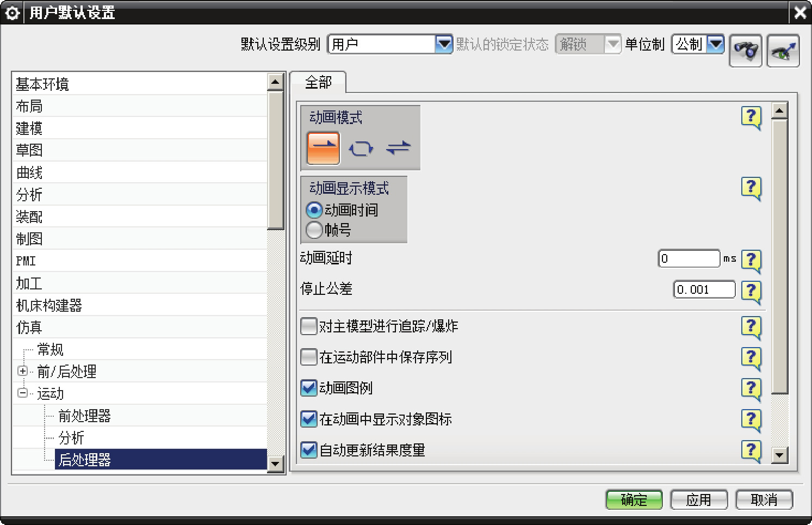Select the retrace animation mode icon

click(398, 148)
